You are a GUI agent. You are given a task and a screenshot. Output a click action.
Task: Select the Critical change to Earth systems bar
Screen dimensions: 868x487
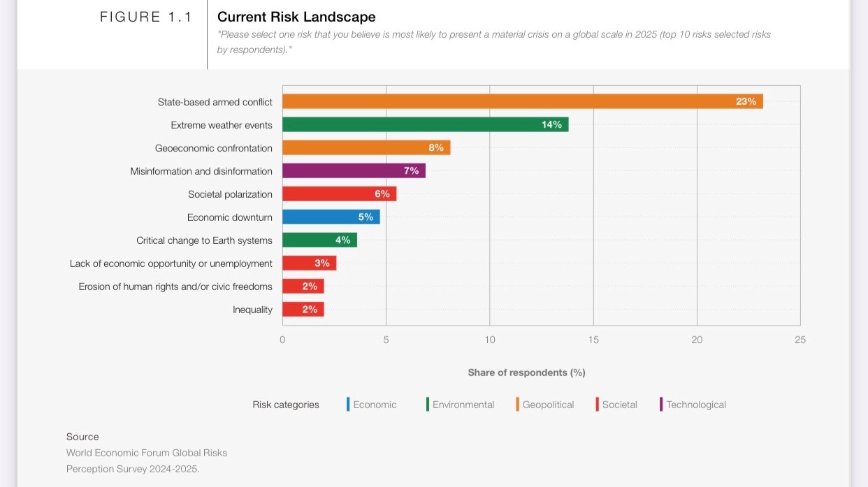pyautogui.click(x=319, y=240)
